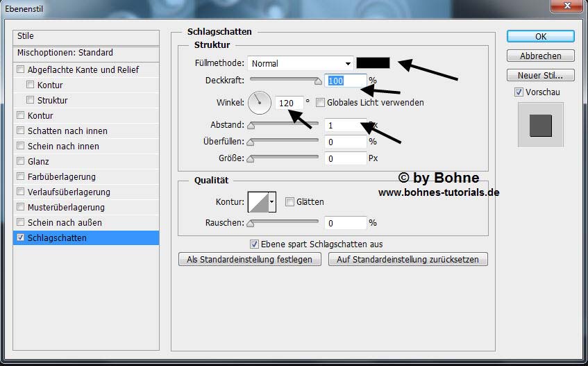Viewport: 588px width, 366px height.
Task: Click Neuer Stil... button
Action: point(540,75)
